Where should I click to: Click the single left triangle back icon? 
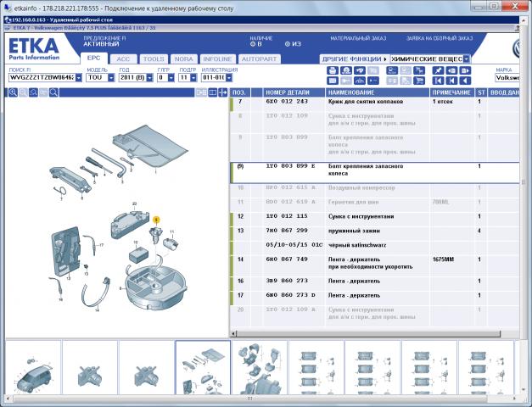pyautogui.click(x=465, y=81)
